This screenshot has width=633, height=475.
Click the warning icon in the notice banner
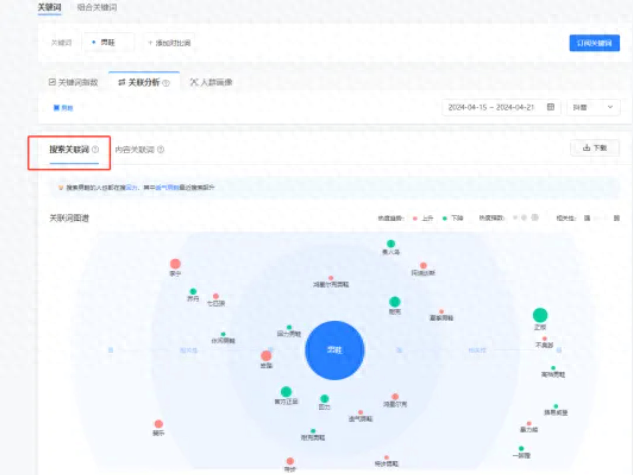[60, 187]
